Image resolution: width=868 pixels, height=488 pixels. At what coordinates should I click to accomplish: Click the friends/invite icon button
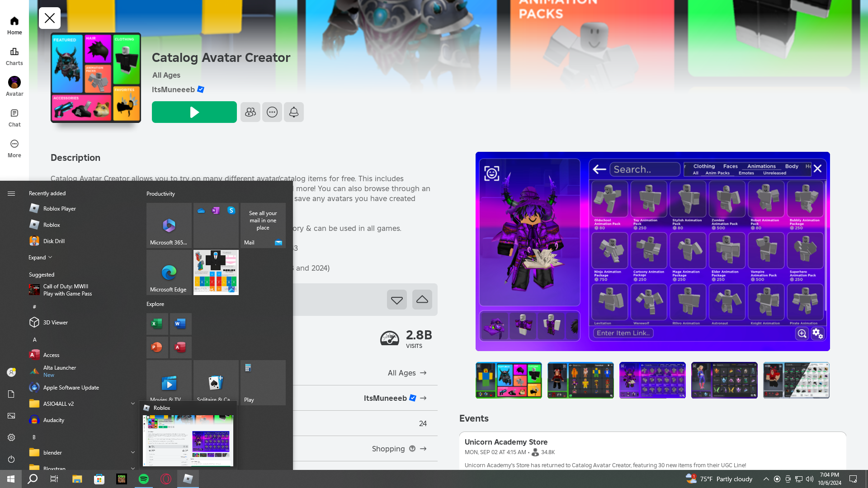(x=250, y=112)
